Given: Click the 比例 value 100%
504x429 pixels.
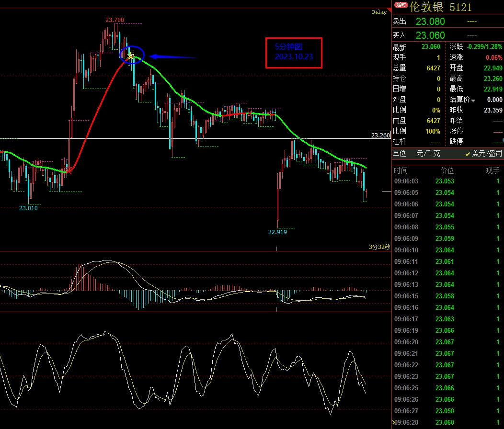Looking at the screenshot, I should point(433,132).
